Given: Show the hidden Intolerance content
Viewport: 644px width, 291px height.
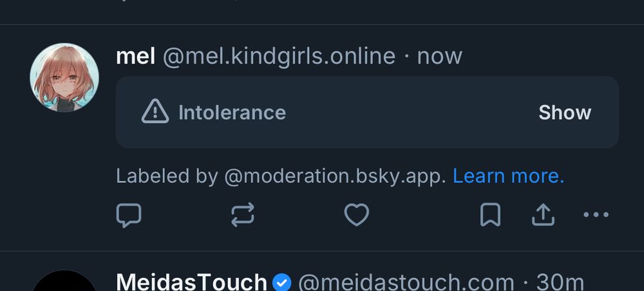Looking at the screenshot, I should (565, 113).
